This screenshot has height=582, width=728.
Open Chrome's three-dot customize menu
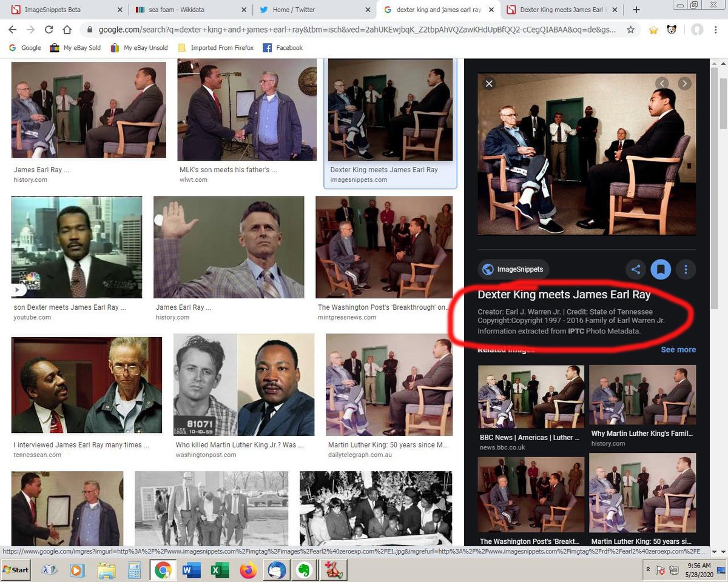point(716,29)
